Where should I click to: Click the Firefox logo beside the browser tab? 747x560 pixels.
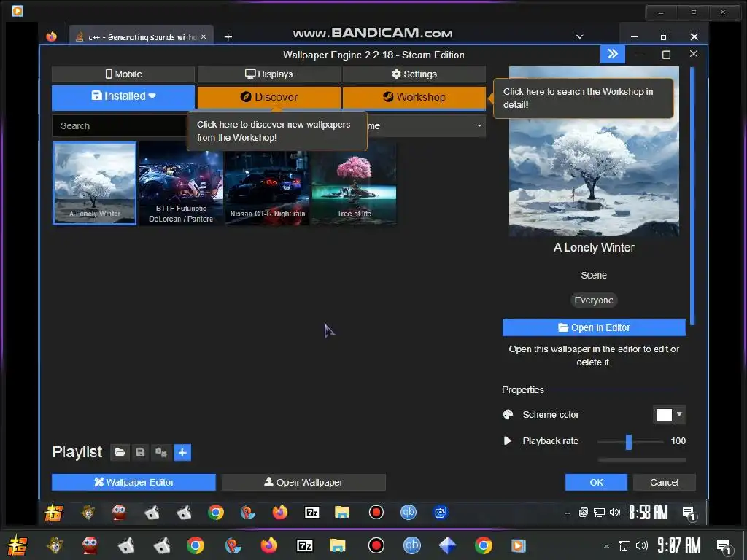(x=52, y=36)
